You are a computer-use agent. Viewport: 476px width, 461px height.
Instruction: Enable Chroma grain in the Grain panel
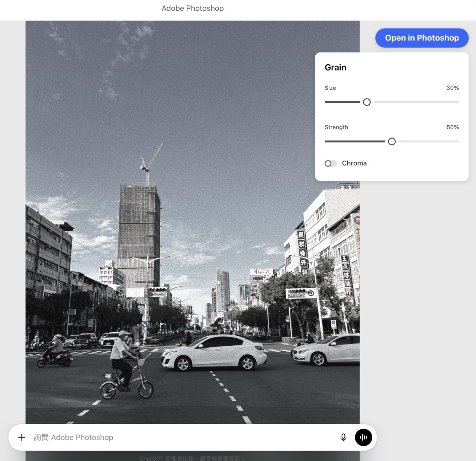331,163
